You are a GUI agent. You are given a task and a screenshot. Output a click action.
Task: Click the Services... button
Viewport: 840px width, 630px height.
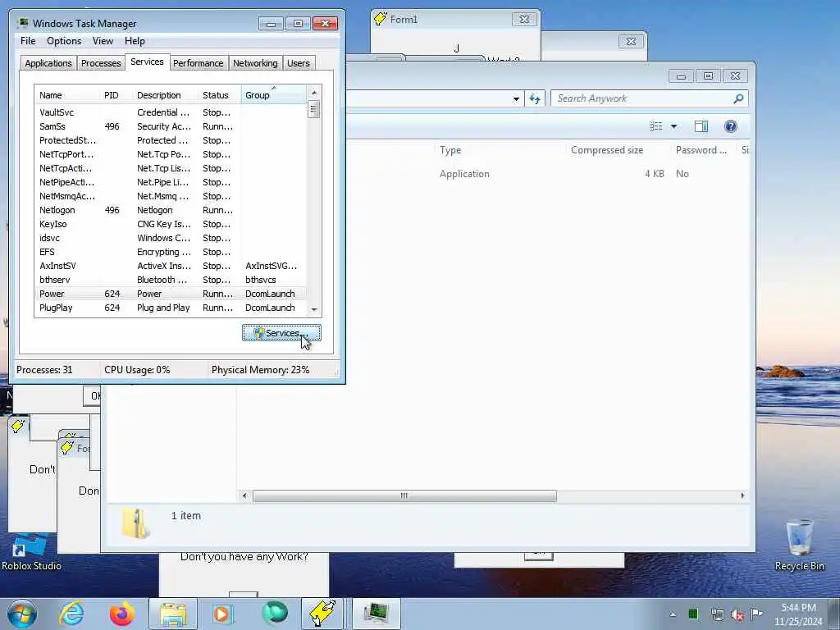pos(282,333)
